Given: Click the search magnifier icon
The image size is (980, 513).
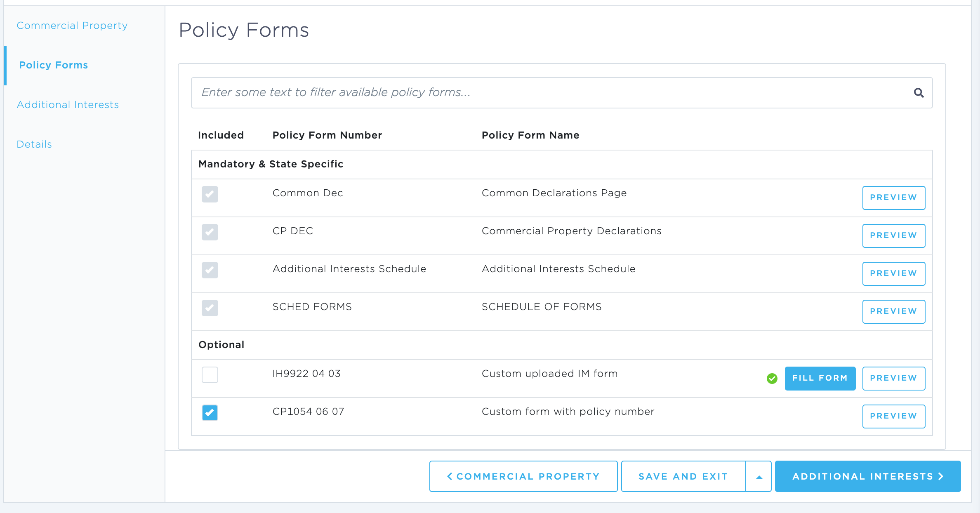Looking at the screenshot, I should [919, 93].
